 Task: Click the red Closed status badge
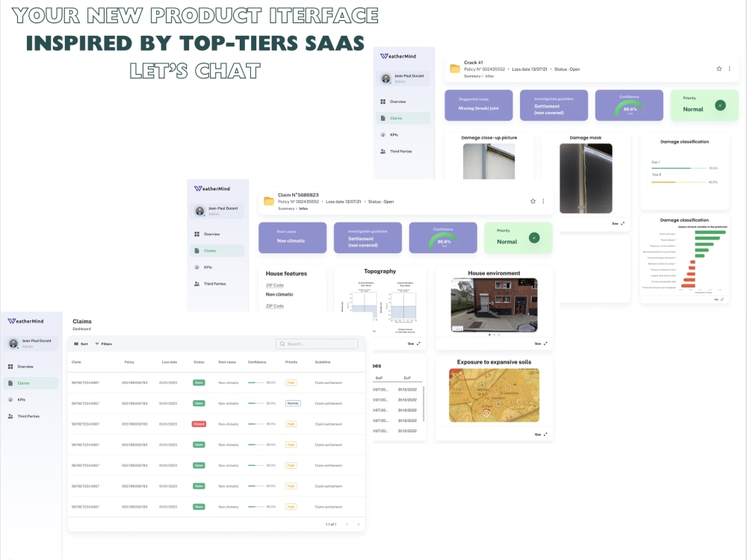click(x=199, y=424)
